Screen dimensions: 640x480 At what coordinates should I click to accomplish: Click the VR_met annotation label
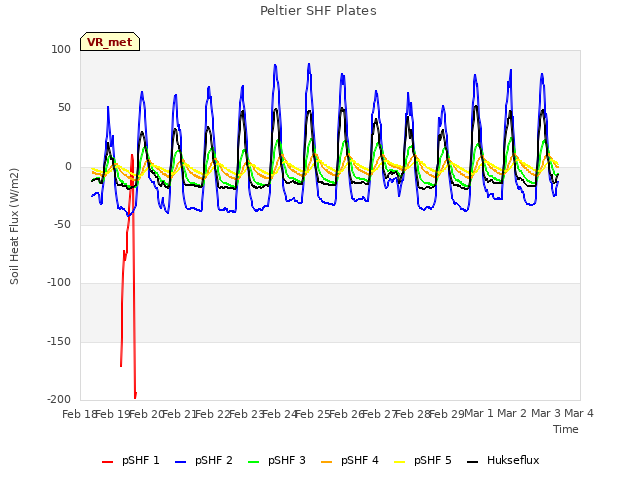110,42
